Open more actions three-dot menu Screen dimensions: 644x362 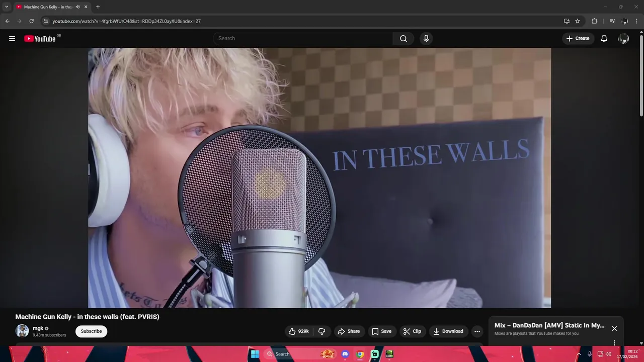[477, 331]
